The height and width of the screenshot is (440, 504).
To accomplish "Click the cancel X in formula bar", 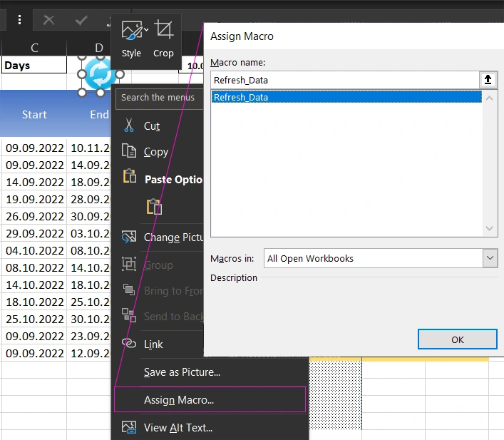I will click(x=48, y=20).
